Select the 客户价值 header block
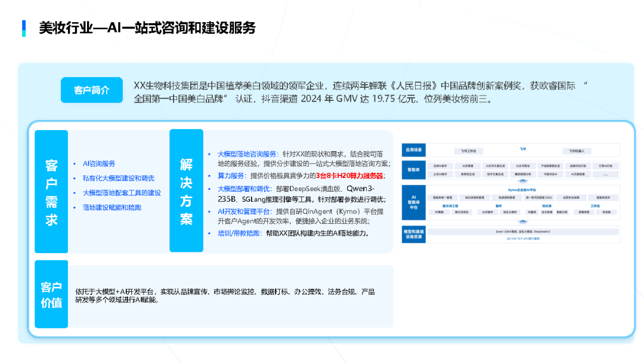Viewport: 644px width, 363px height. tap(51, 294)
